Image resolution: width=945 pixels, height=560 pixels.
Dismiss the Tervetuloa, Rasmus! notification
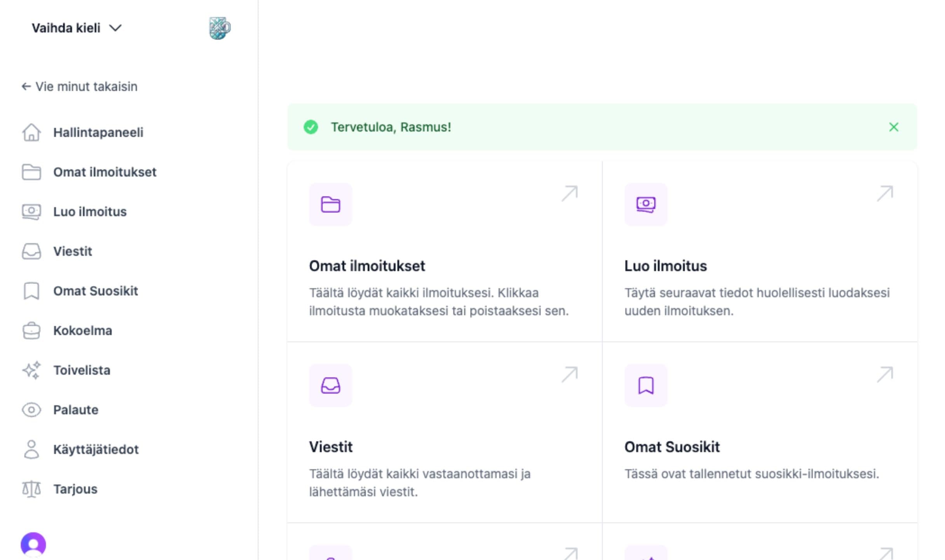coord(893,127)
